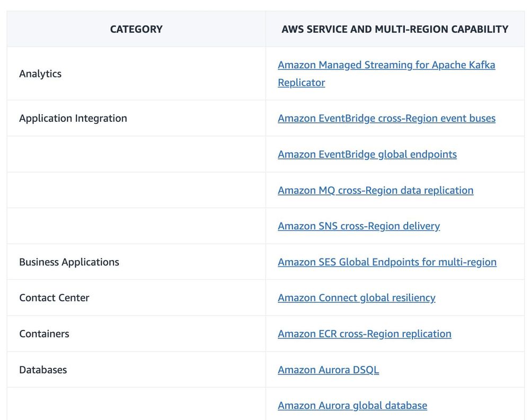Viewport: 530px width, 420px height.
Task: Click empty category cell beside Amazon SNS link
Action: [x=136, y=226]
